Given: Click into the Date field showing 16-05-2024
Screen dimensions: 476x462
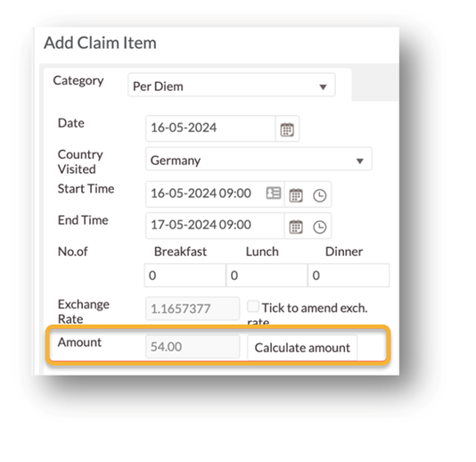Looking at the screenshot, I should (x=210, y=128).
